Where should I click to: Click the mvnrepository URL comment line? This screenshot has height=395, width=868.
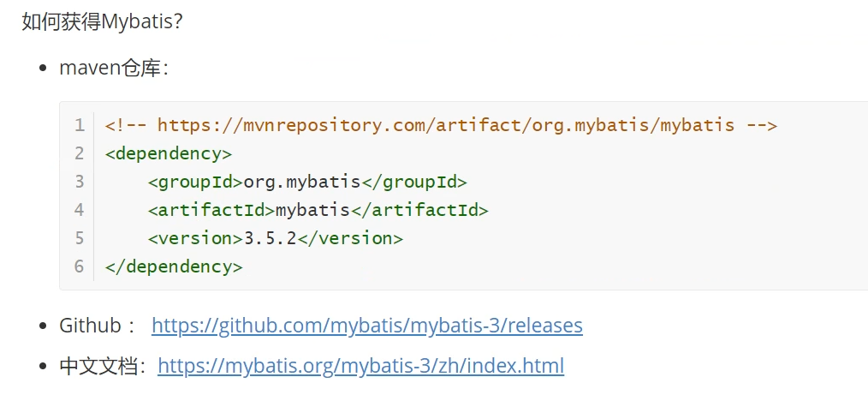[x=441, y=125]
